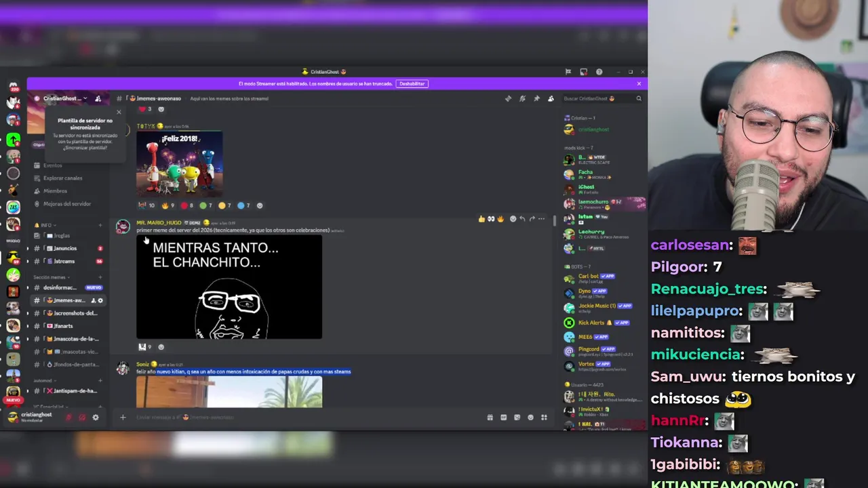Open the GIF picker in message bar
This screenshot has height=488, width=868.
click(x=503, y=418)
